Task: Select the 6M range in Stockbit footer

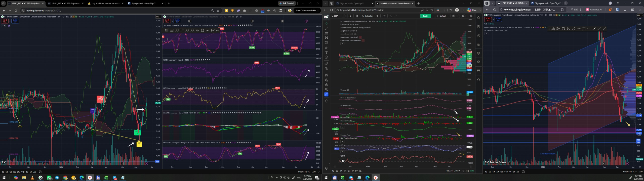Action: point(349,171)
